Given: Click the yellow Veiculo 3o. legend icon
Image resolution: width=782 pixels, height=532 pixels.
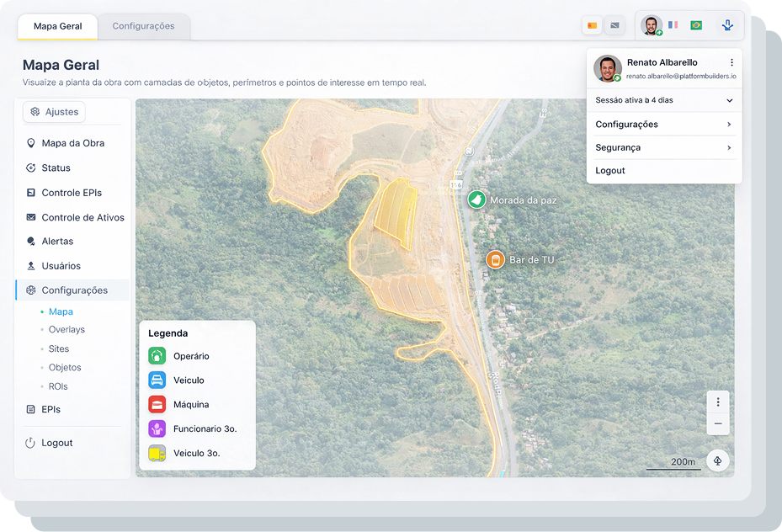Looking at the screenshot, I should pos(157,453).
